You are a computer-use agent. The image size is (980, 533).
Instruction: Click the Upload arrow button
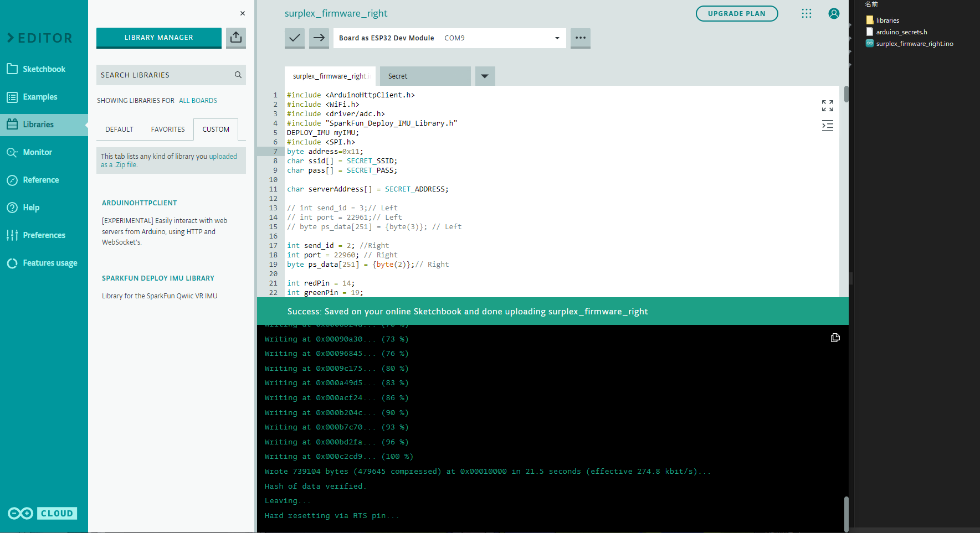pyautogui.click(x=319, y=38)
